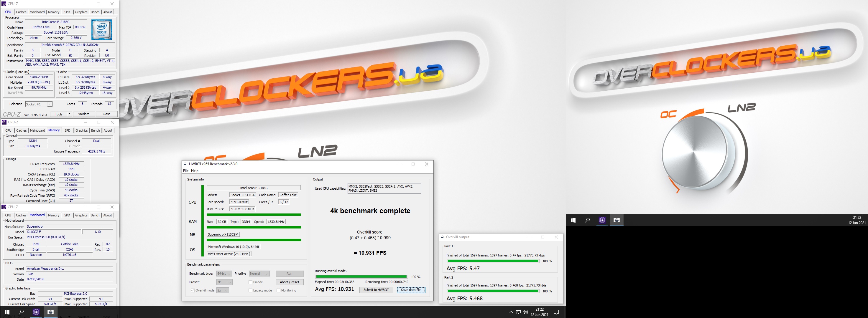Click the network tray icon
Image resolution: width=868 pixels, height=318 pixels.
(x=518, y=312)
